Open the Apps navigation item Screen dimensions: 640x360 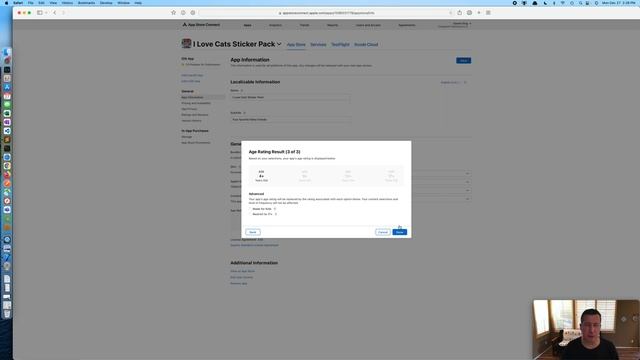pos(247,25)
